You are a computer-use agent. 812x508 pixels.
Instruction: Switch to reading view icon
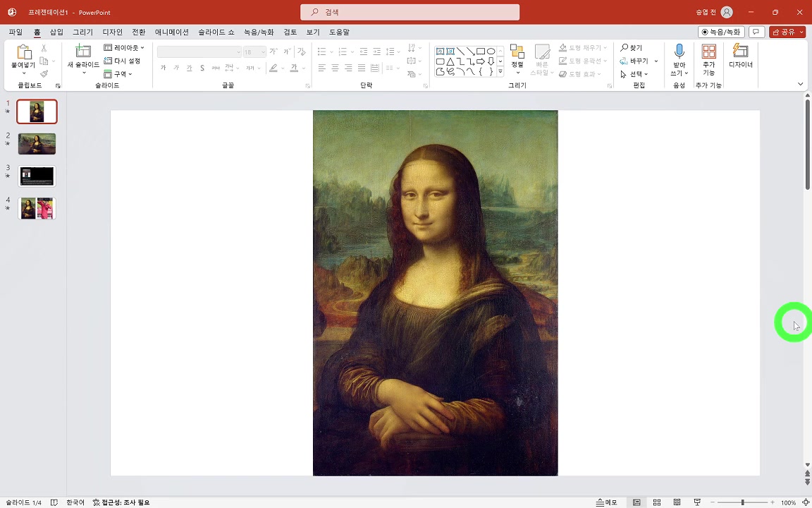(677, 502)
